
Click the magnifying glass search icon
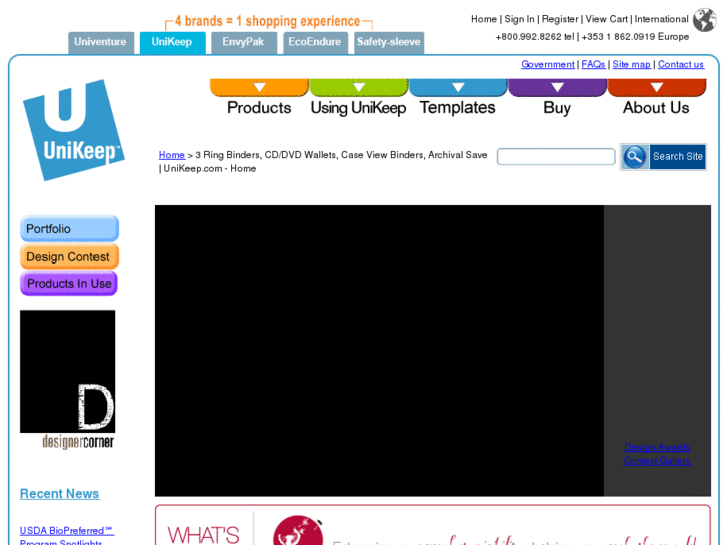(x=635, y=157)
